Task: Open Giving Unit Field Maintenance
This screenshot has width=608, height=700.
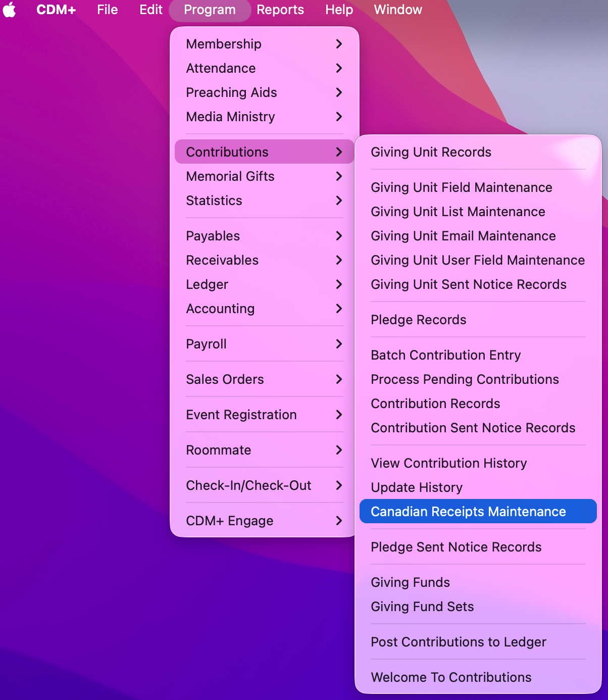Action: click(478, 187)
